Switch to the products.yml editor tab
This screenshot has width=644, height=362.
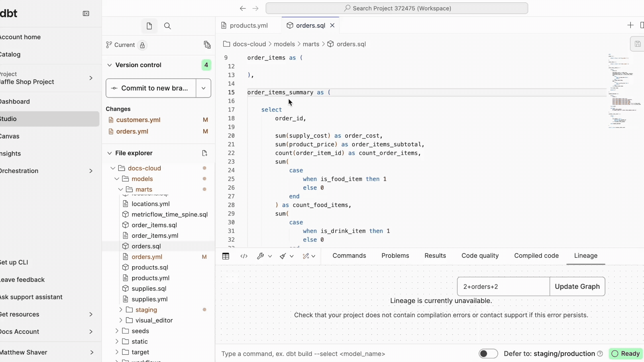click(249, 25)
